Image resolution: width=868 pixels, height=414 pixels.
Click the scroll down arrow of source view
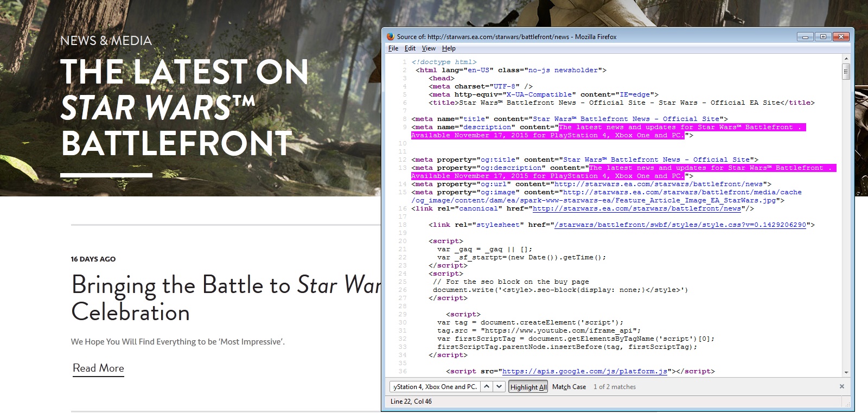[846, 372]
